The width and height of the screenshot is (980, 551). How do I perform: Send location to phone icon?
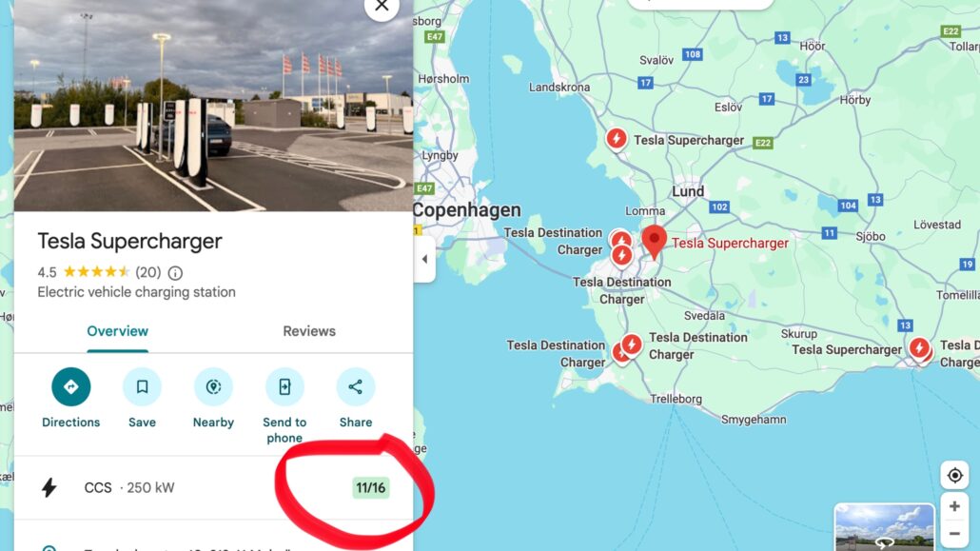pyautogui.click(x=284, y=386)
